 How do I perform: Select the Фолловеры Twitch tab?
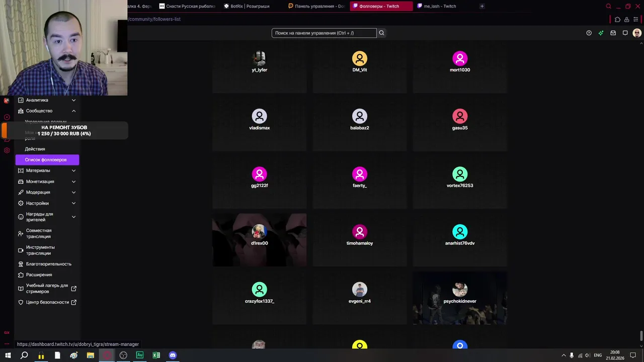click(x=381, y=7)
